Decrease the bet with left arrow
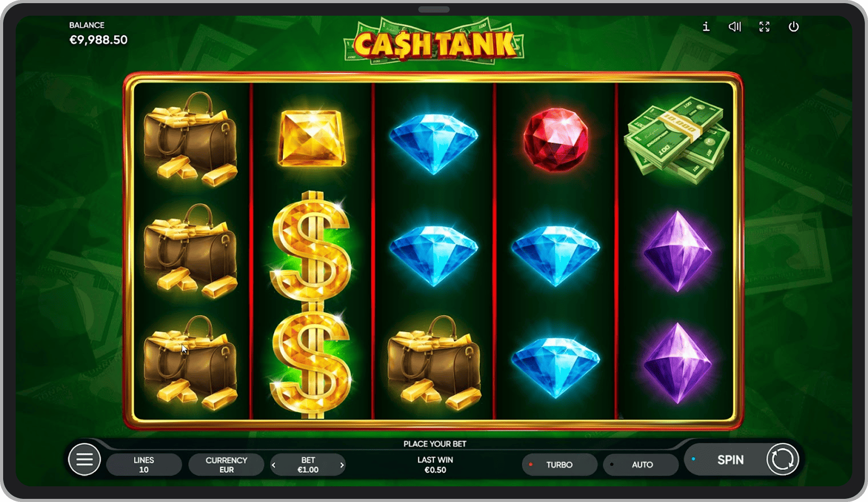This screenshot has width=868, height=502. tap(273, 465)
